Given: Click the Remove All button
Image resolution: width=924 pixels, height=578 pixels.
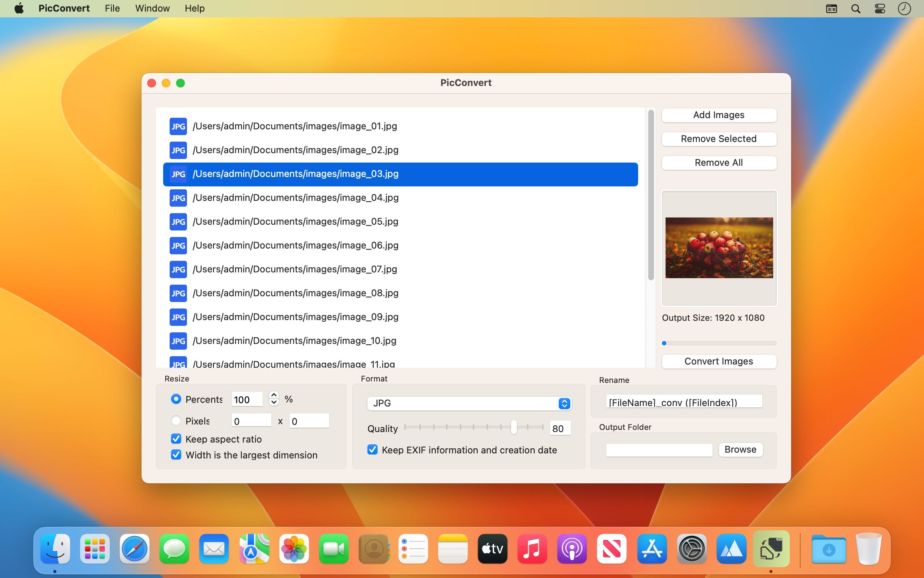Looking at the screenshot, I should [x=719, y=163].
